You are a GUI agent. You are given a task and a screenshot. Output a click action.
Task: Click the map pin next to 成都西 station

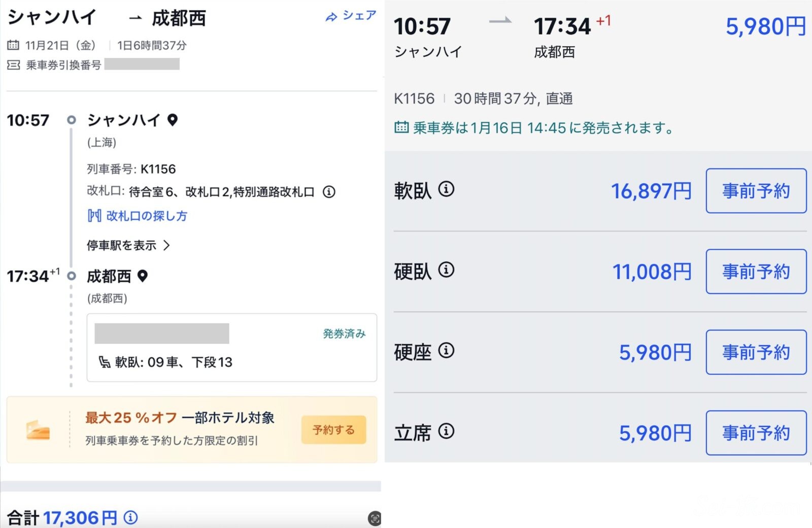143,276
